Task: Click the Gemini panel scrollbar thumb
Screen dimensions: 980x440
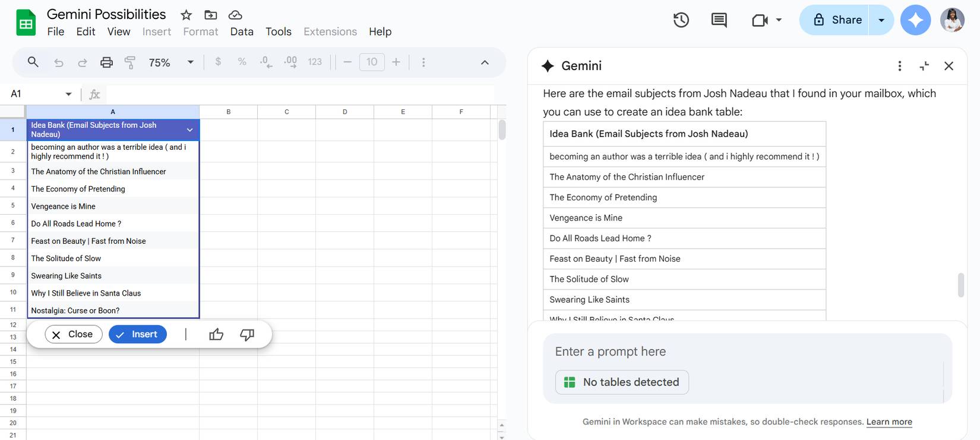Action: 961,285
